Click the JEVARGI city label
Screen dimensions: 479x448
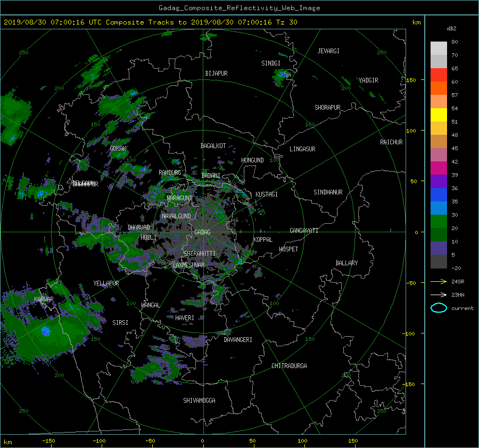(x=328, y=51)
